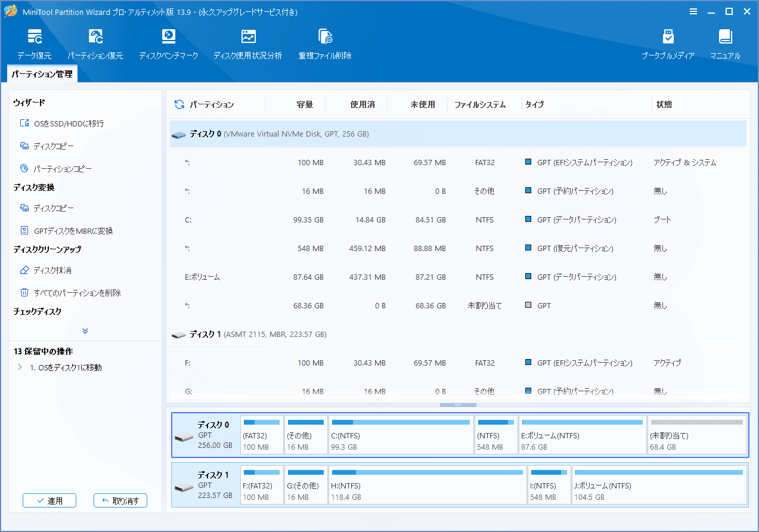Click C:(NTFS) 99.3 GB block in disk map
This screenshot has height=532, width=759.
tap(401, 435)
